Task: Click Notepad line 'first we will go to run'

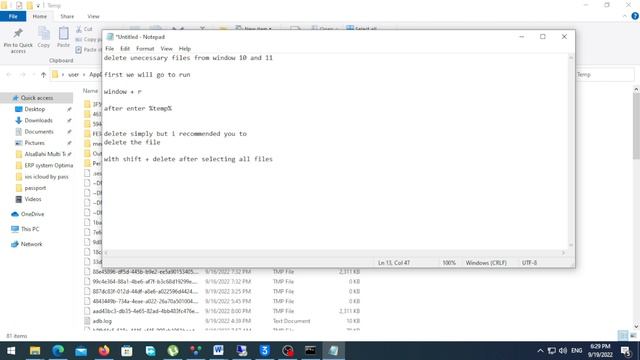Action: point(147,75)
